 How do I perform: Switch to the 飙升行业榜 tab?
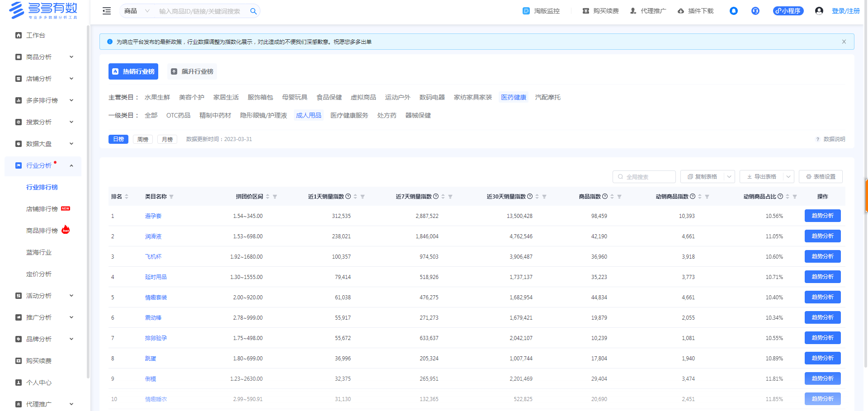tap(192, 71)
